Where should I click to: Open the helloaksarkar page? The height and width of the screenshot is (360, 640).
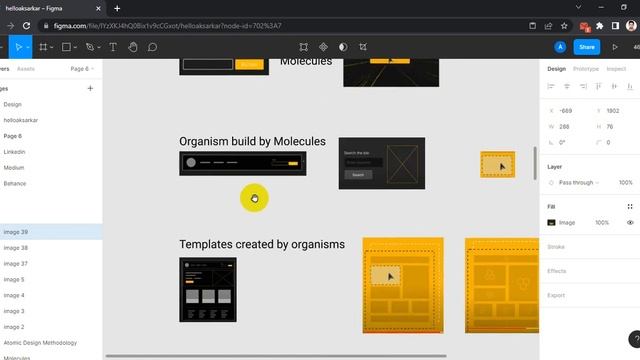pos(21,120)
